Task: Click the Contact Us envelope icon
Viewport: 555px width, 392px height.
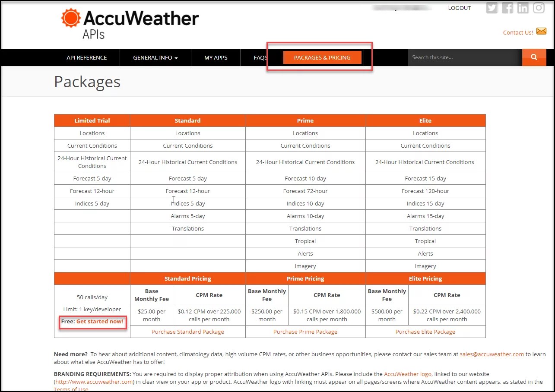Action: click(541, 31)
